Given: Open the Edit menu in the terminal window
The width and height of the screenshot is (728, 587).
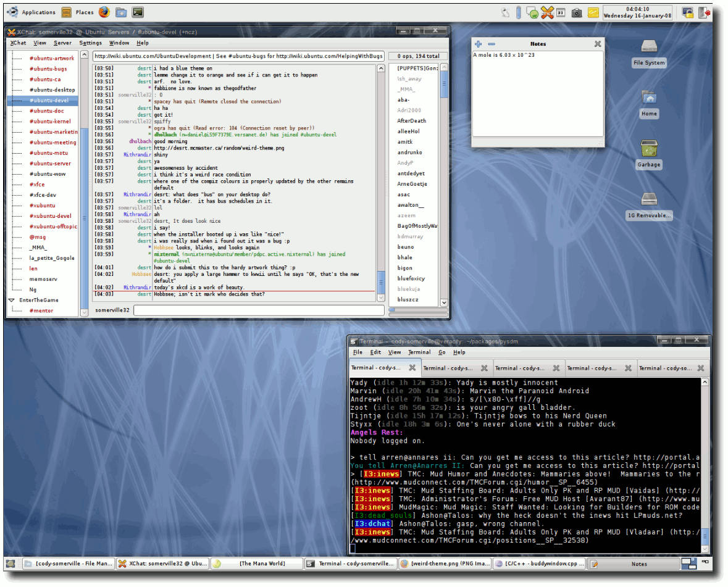Looking at the screenshot, I should pyautogui.click(x=375, y=352).
